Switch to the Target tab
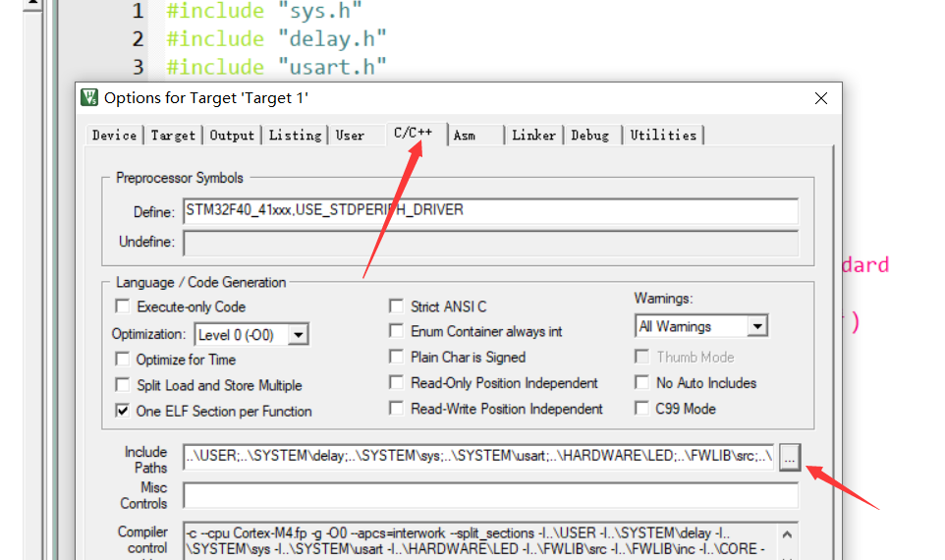The width and height of the screenshot is (945, 560). coord(173,135)
